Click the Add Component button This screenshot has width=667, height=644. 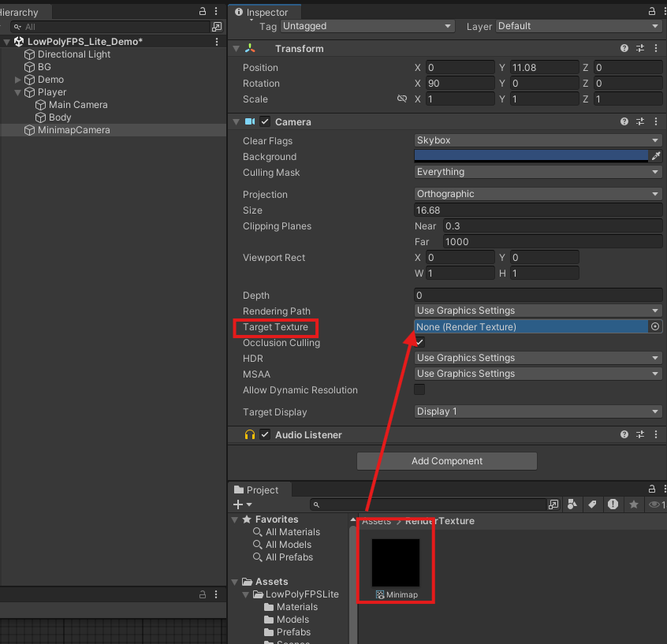[x=447, y=461]
